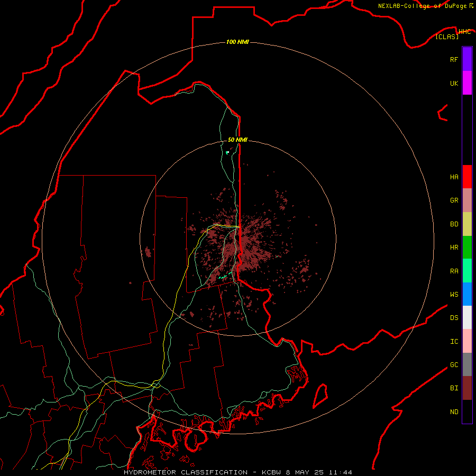Click the HA red legend color block
This screenshot has width=476, height=476.
pos(467,177)
